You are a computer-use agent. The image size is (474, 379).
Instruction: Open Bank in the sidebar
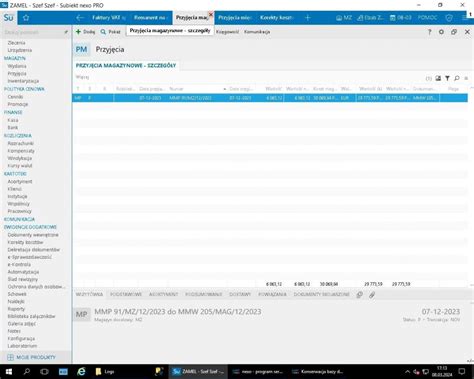13,128
